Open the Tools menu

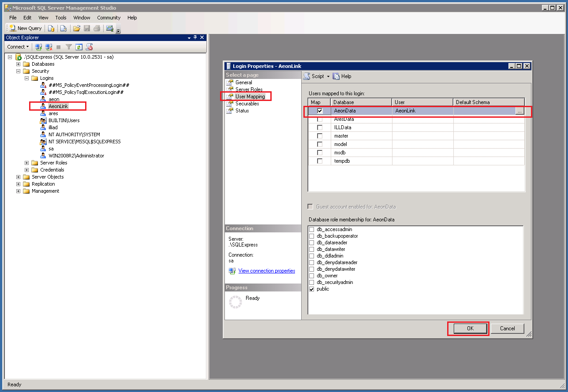(60, 18)
